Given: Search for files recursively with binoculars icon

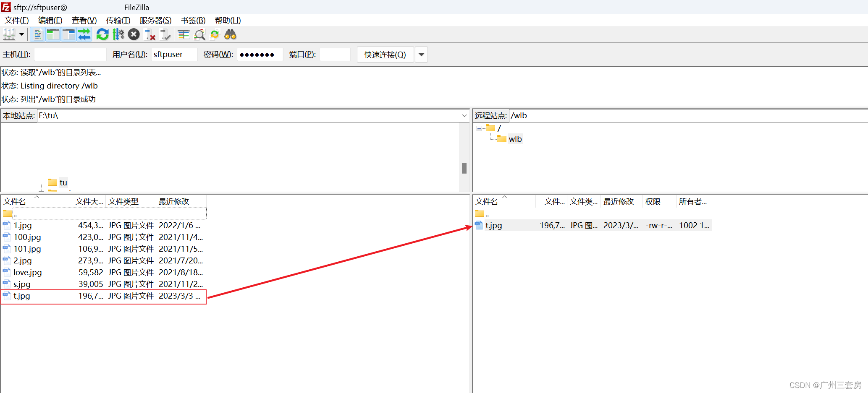Looking at the screenshot, I should tap(231, 34).
